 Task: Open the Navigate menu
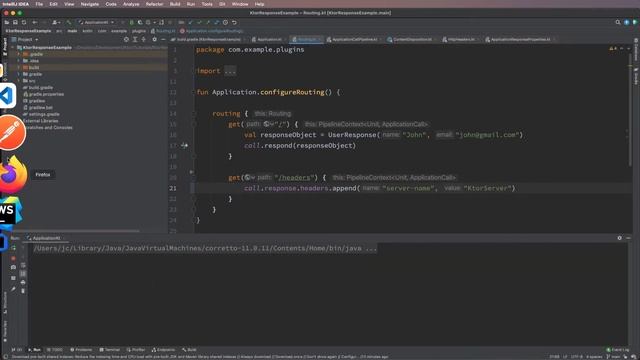coord(89,4)
